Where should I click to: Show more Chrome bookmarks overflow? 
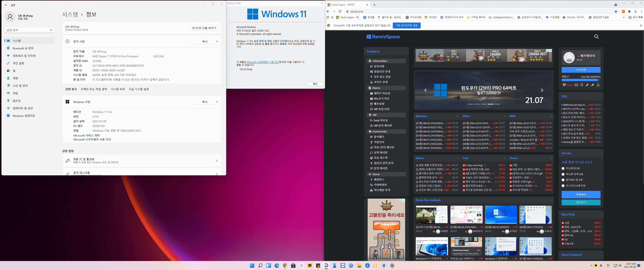pos(623,18)
